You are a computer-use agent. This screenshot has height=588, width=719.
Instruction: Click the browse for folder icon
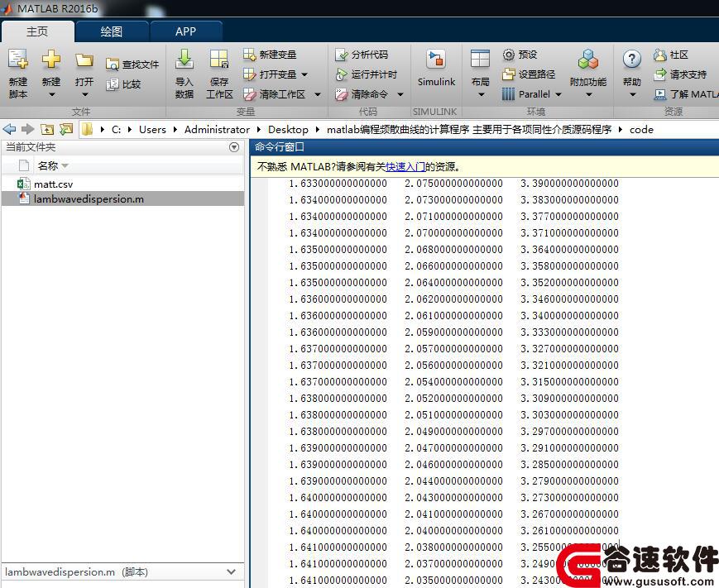66,129
